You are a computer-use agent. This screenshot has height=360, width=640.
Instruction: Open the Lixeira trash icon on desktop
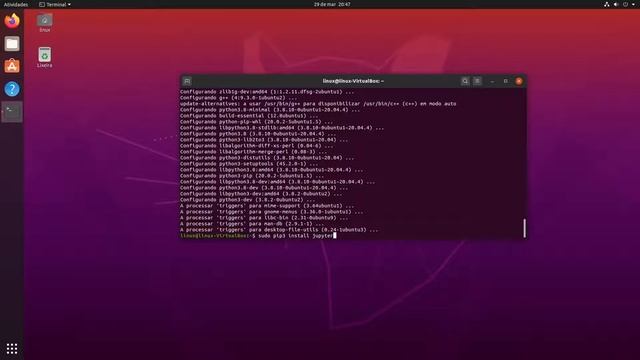click(x=44, y=58)
